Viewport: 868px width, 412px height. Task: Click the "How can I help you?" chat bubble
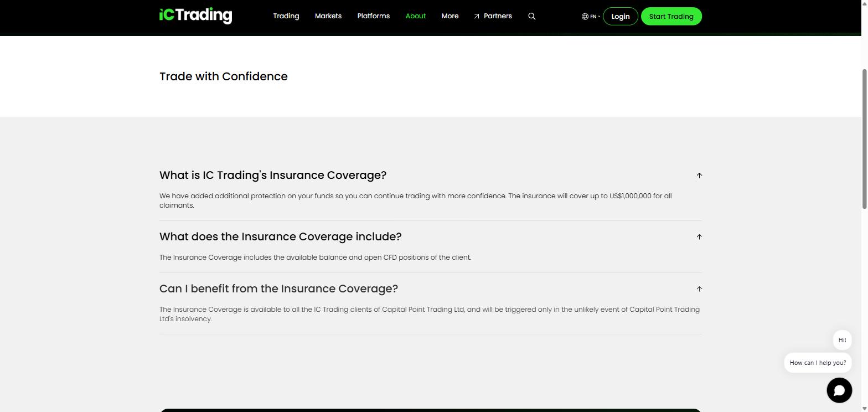[x=818, y=363]
